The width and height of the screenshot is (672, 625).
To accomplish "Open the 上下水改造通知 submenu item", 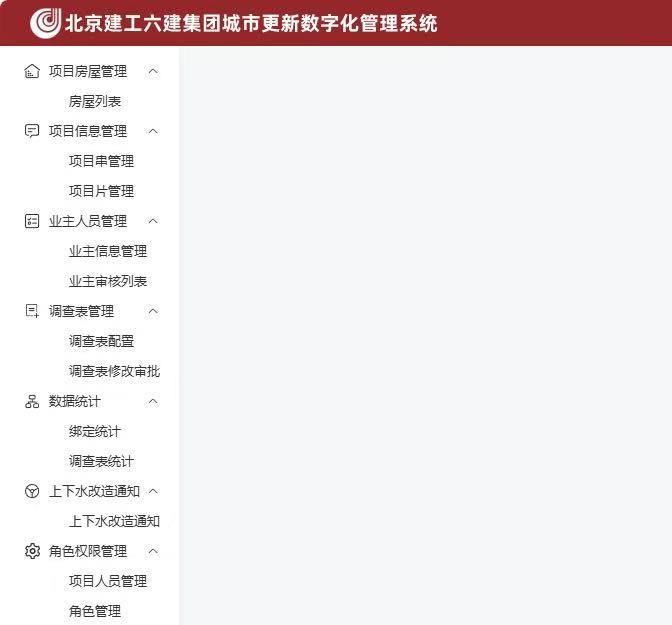I will point(114,521).
